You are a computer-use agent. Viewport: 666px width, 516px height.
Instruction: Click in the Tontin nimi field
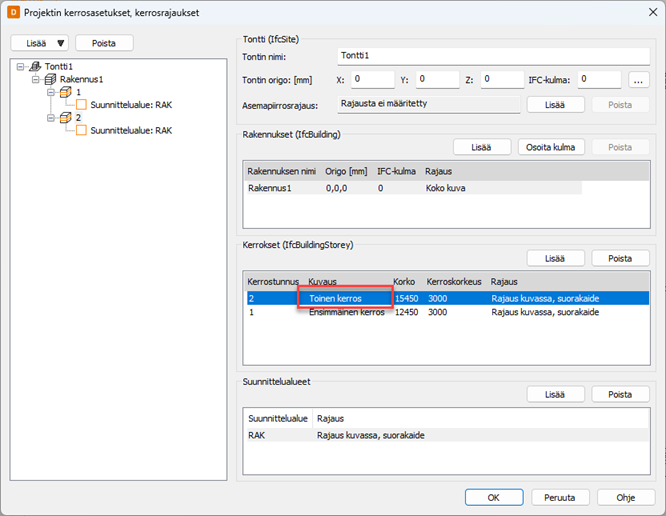492,56
